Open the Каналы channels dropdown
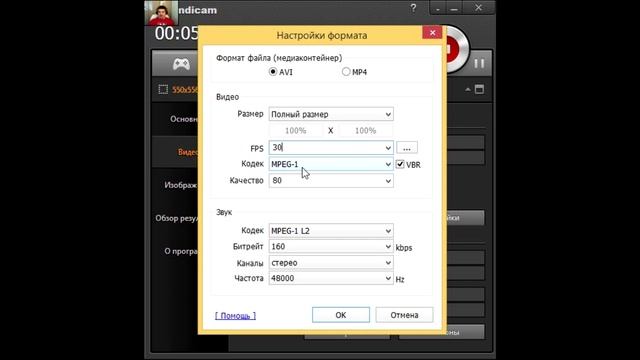 [x=331, y=263]
